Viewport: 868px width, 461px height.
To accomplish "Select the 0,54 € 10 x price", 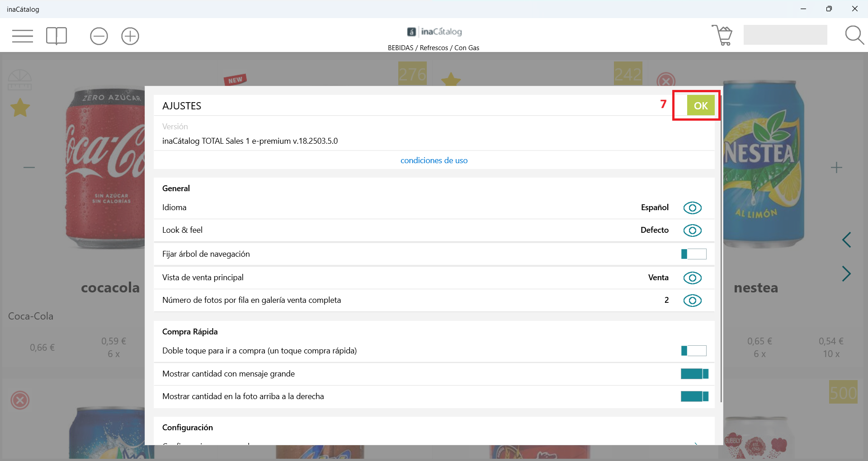I will (x=831, y=347).
